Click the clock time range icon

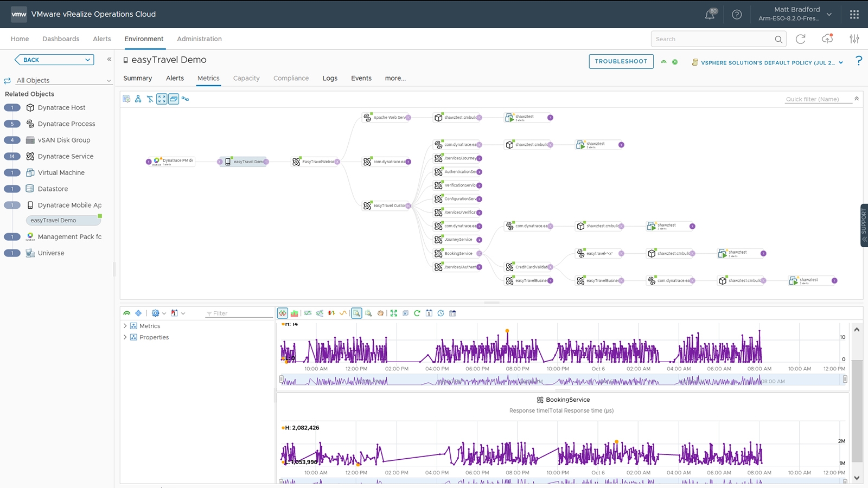coord(441,313)
